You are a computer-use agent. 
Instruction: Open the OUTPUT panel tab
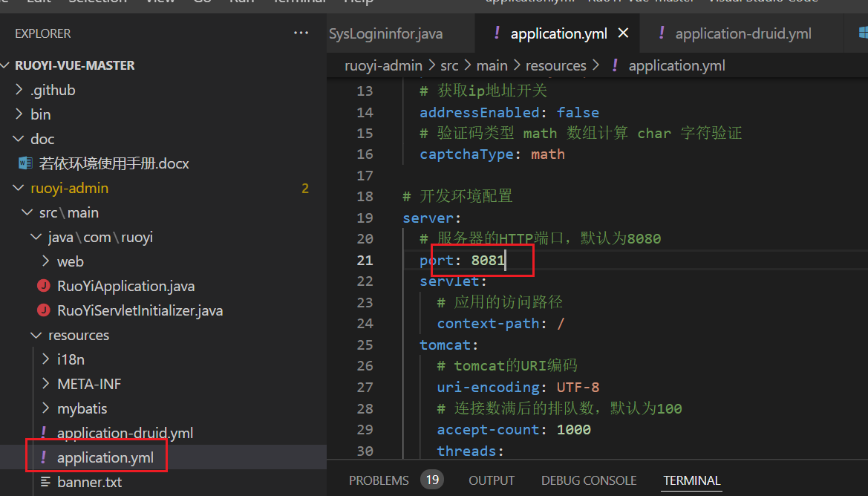click(x=492, y=480)
